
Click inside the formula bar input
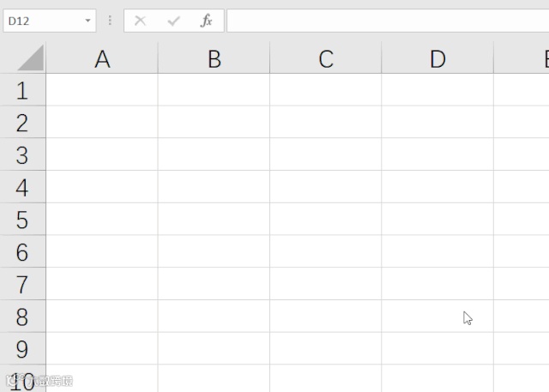tap(386, 21)
